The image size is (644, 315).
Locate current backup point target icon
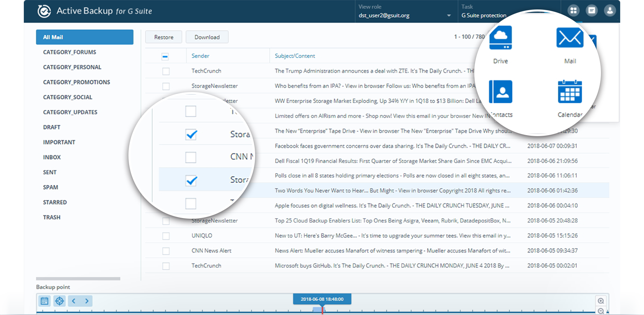(59, 301)
